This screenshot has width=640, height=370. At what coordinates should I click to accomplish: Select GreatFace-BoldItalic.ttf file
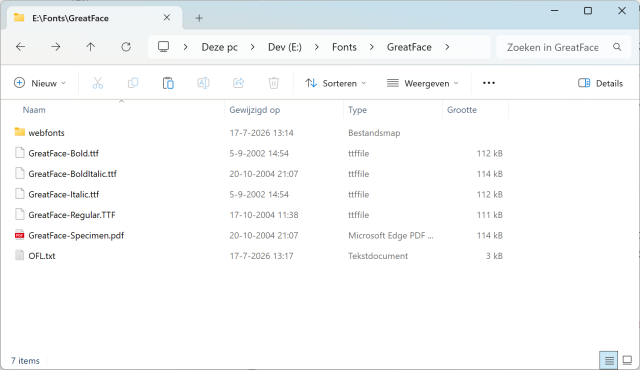[73, 174]
